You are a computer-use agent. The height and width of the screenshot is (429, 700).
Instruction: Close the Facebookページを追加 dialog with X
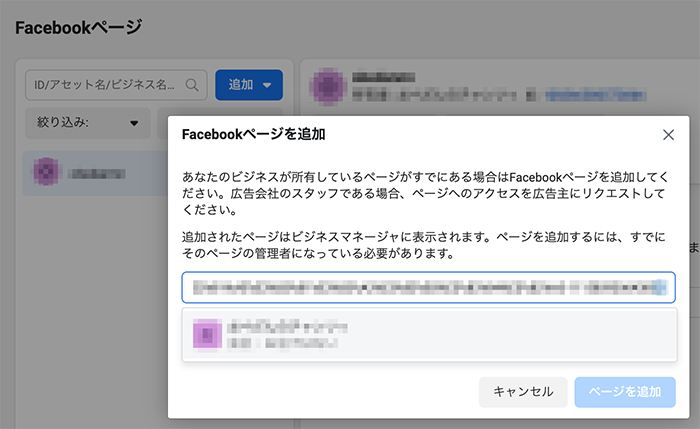668,135
